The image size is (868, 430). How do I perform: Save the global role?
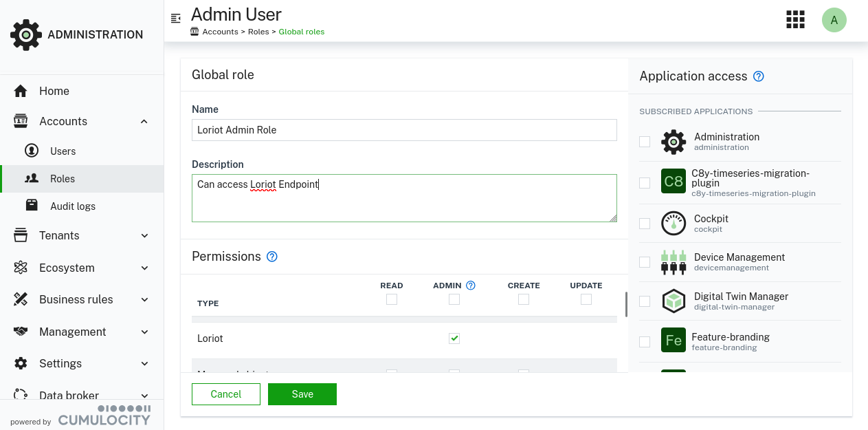[302, 394]
